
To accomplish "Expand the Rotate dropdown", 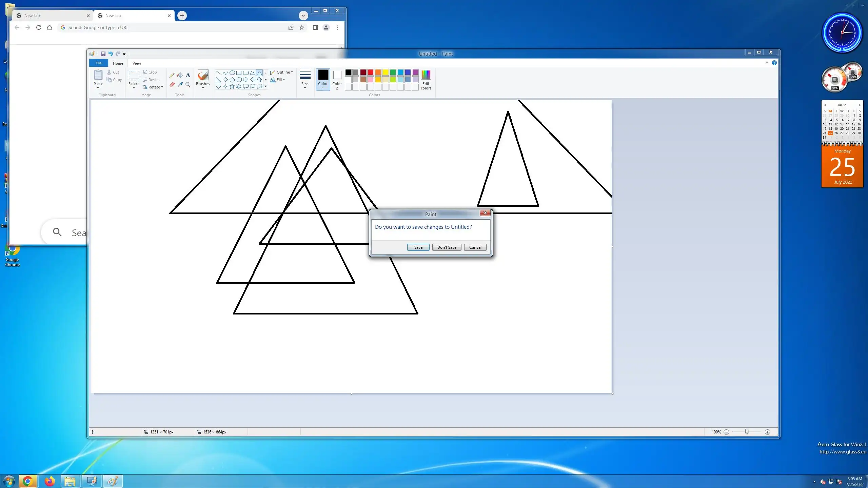I will 154,87.
